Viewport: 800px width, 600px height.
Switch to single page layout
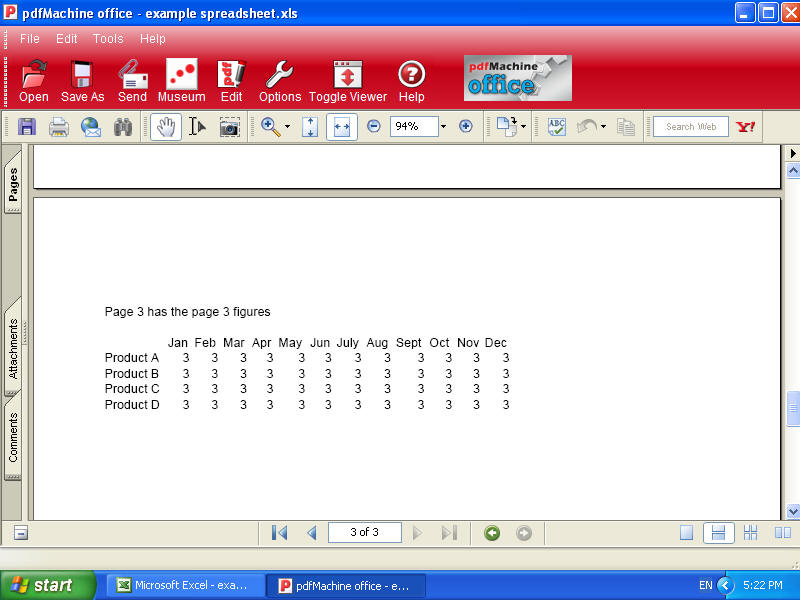point(686,533)
